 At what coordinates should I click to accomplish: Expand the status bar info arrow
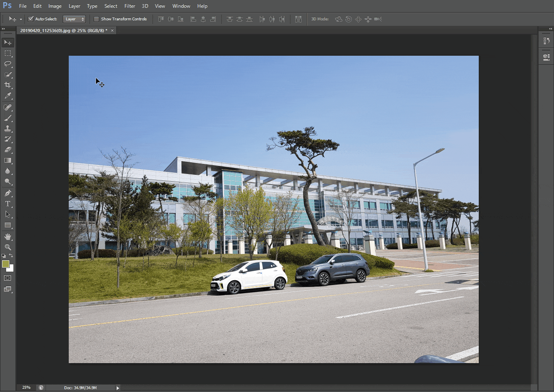(118, 388)
